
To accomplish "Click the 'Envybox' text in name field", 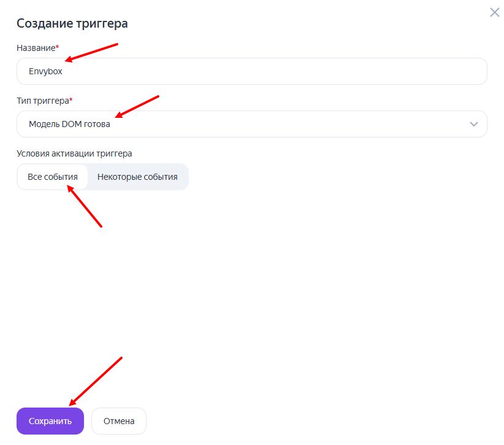I will (45, 71).
